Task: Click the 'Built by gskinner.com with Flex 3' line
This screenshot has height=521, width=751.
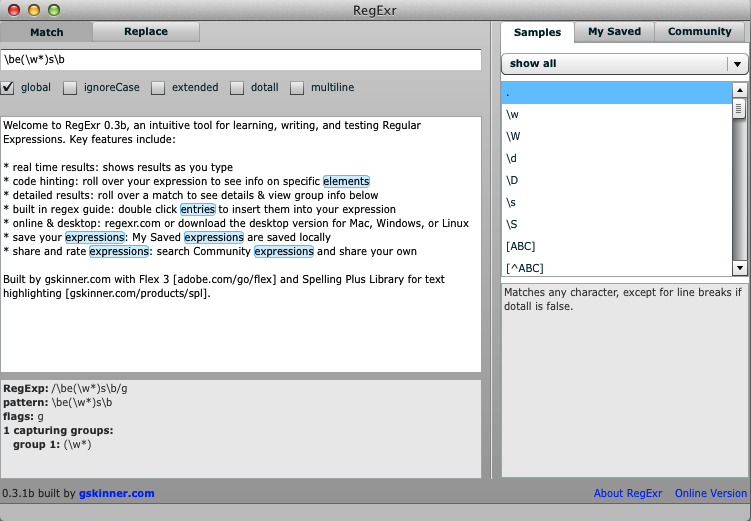Action: click(x=224, y=279)
